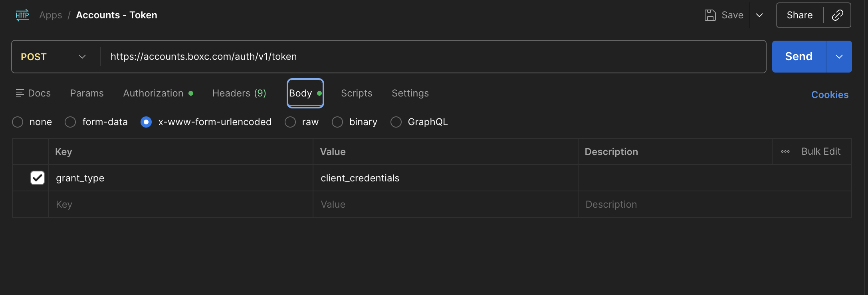Open the Headers (9) tab
Viewport: 868px width, 295px height.
tap(239, 93)
